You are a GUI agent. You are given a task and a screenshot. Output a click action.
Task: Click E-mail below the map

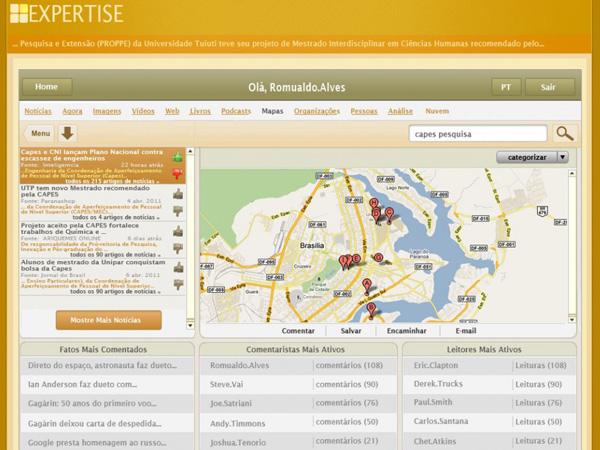tap(466, 331)
